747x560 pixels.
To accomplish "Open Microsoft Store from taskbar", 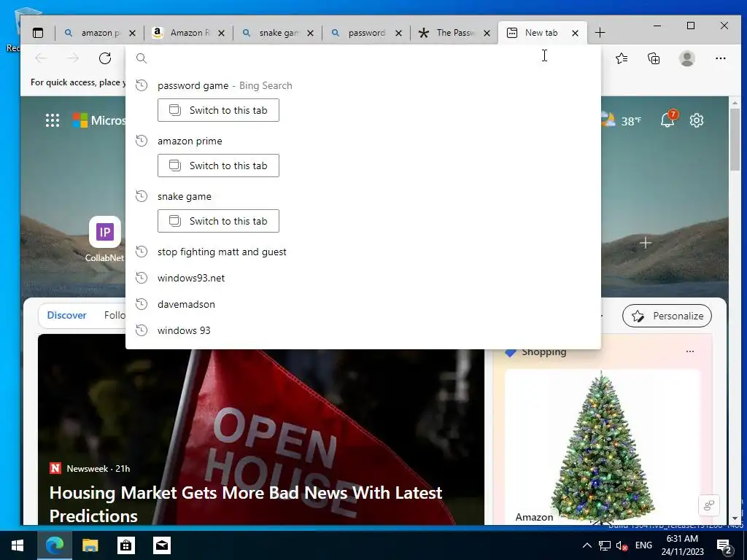I will click(125, 545).
